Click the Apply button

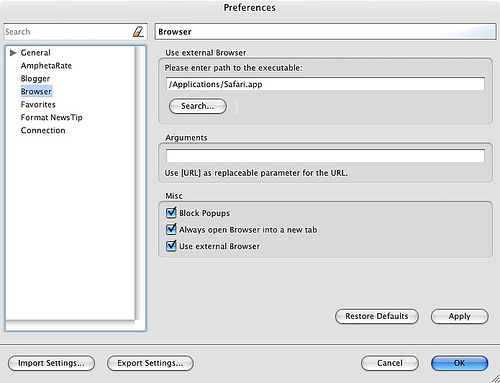coord(459,316)
